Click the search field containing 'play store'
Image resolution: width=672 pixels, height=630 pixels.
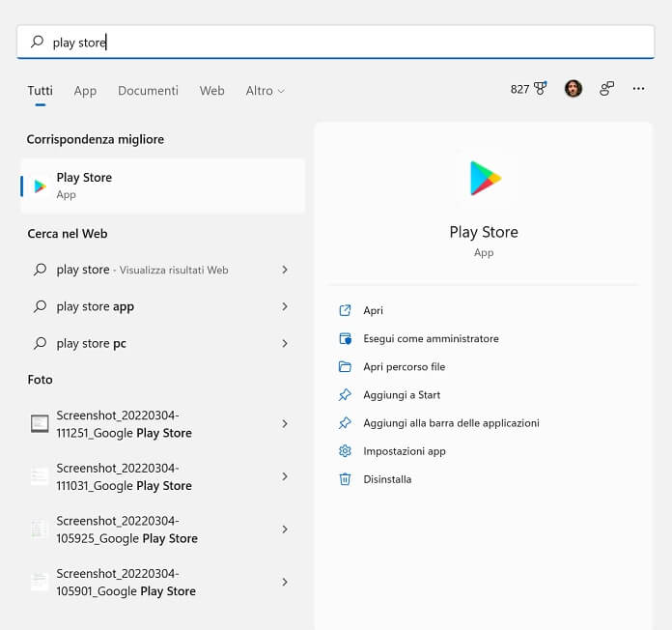(x=336, y=42)
